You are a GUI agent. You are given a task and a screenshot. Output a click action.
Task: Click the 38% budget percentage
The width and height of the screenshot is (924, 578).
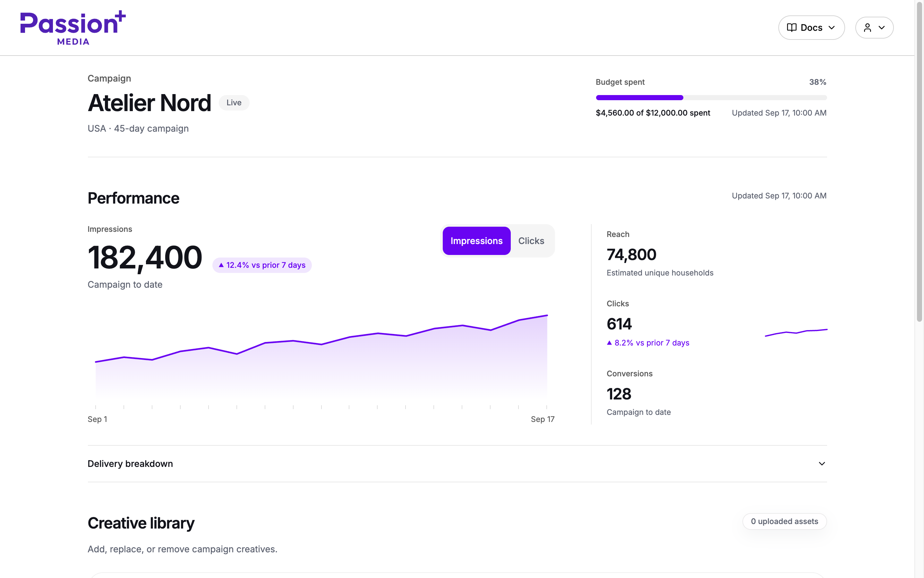coord(818,82)
